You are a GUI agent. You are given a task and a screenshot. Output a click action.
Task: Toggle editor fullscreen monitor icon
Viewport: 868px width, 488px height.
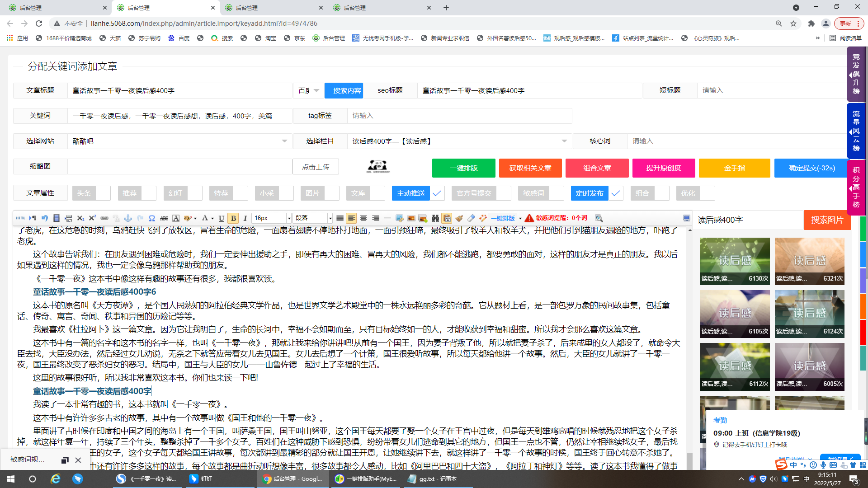(687, 218)
